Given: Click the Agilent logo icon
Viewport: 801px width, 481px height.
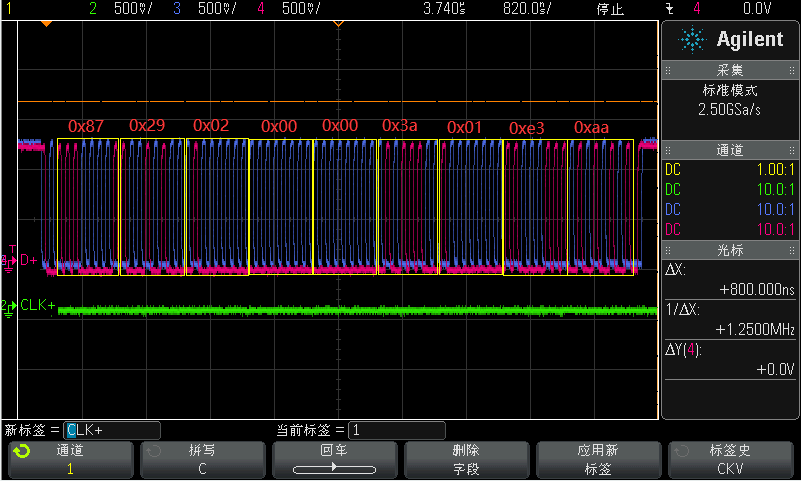Looking at the screenshot, I should (x=692, y=39).
